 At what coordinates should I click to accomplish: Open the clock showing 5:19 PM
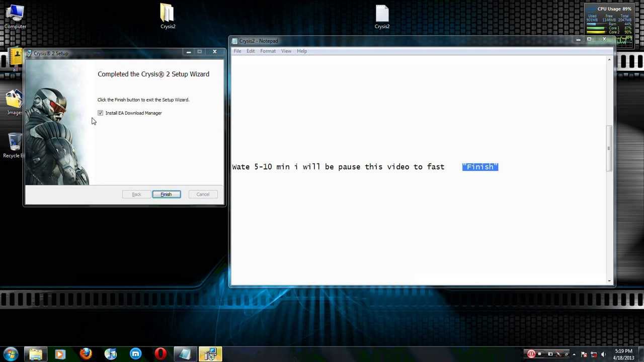pyautogui.click(x=623, y=354)
